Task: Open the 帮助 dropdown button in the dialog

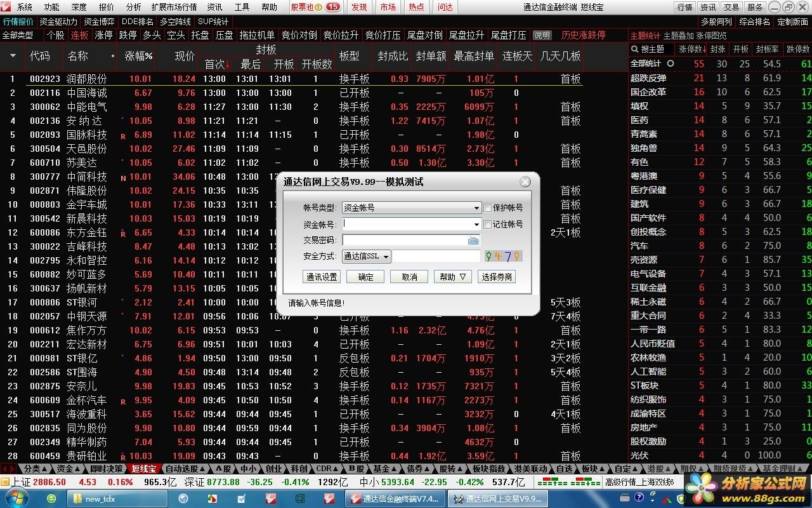Action: pyautogui.click(x=453, y=277)
